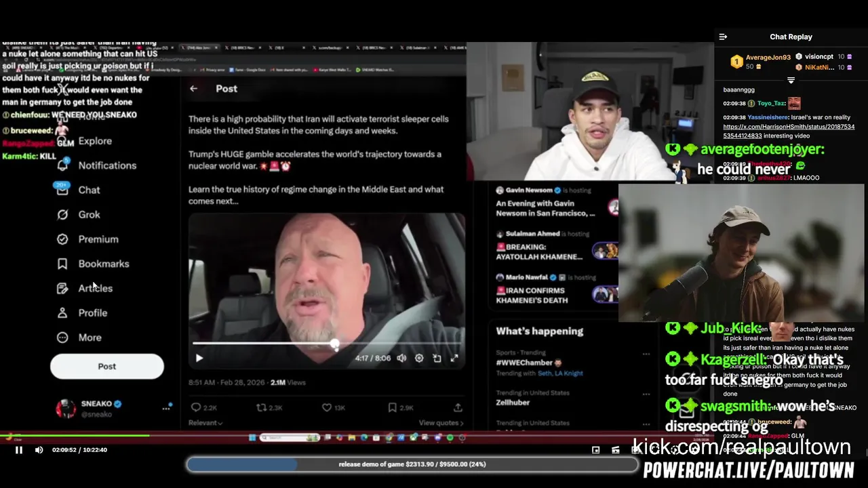The height and width of the screenshot is (488, 868).
Task: Open options for #WWEChamber trend
Action: (x=646, y=354)
